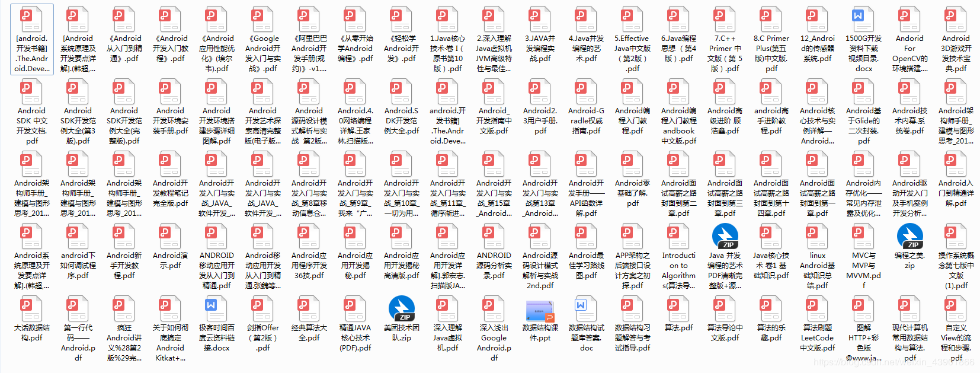The image size is (980, 373).
Task: Select the 算法刷题LeetCode中文版.pdf icon
Action: (x=818, y=308)
